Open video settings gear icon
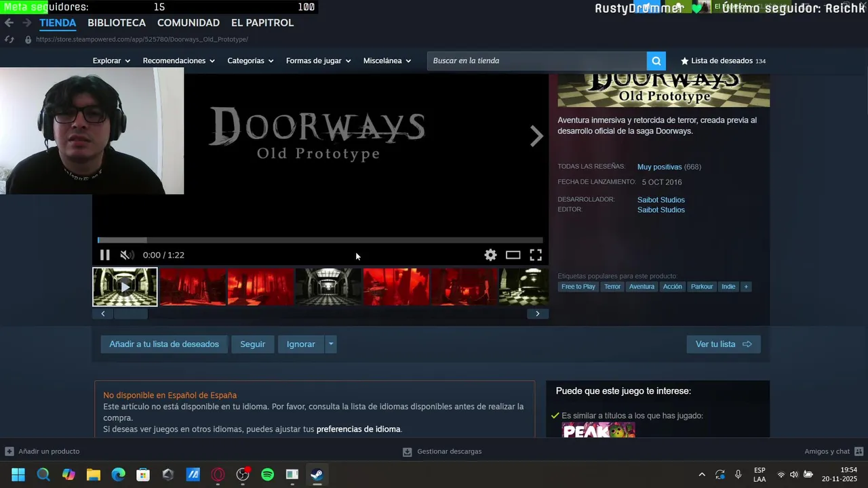Screen dimensions: 868x488 coord(490,255)
